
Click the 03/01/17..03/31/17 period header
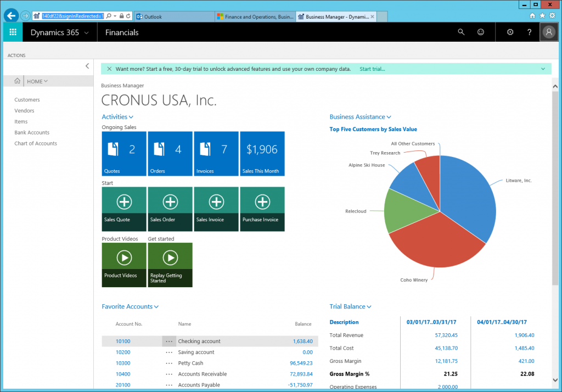click(x=431, y=322)
